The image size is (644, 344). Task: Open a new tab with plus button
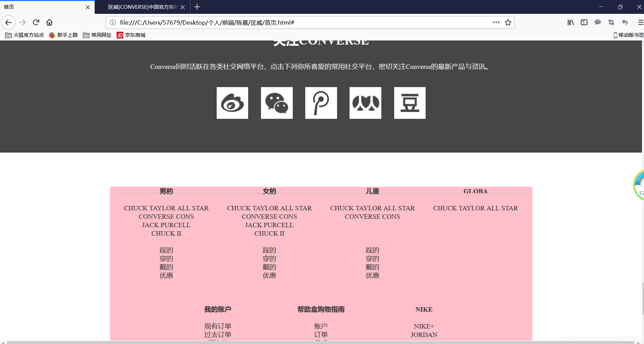click(x=197, y=7)
